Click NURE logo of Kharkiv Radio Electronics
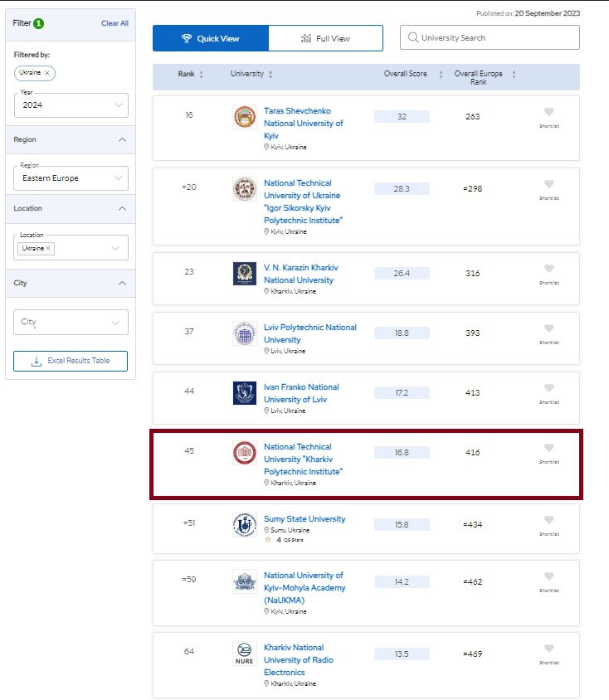 pyautogui.click(x=245, y=654)
